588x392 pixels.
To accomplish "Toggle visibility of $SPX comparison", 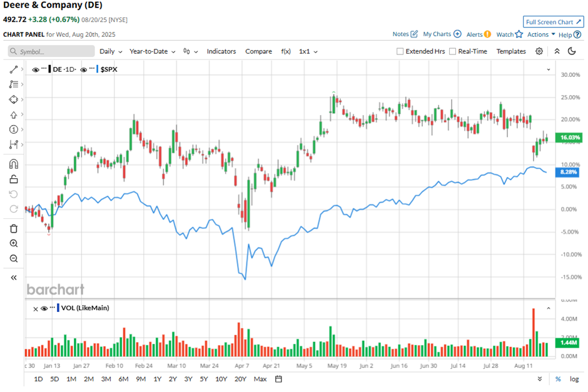I will [84, 69].
